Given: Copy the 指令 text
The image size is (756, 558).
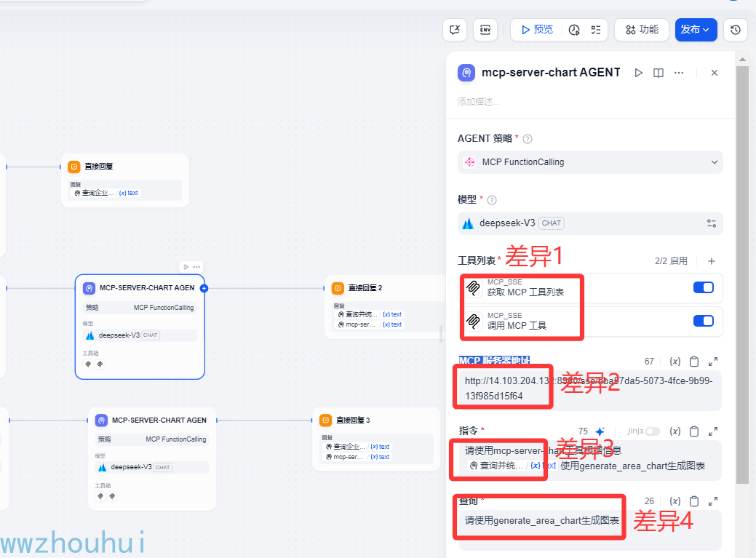Looking at the screenshot, I should (694, 431).
